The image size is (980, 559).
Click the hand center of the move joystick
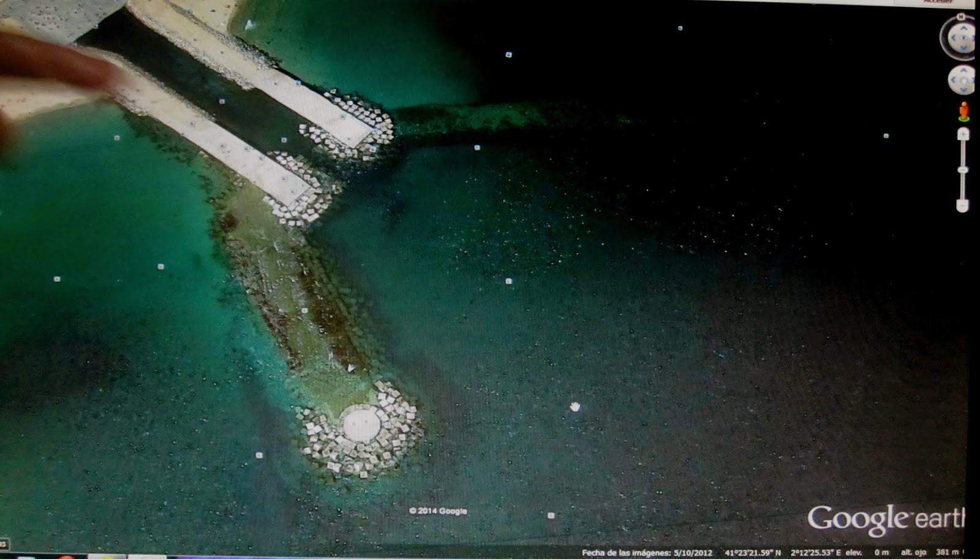tap(963, 81)
